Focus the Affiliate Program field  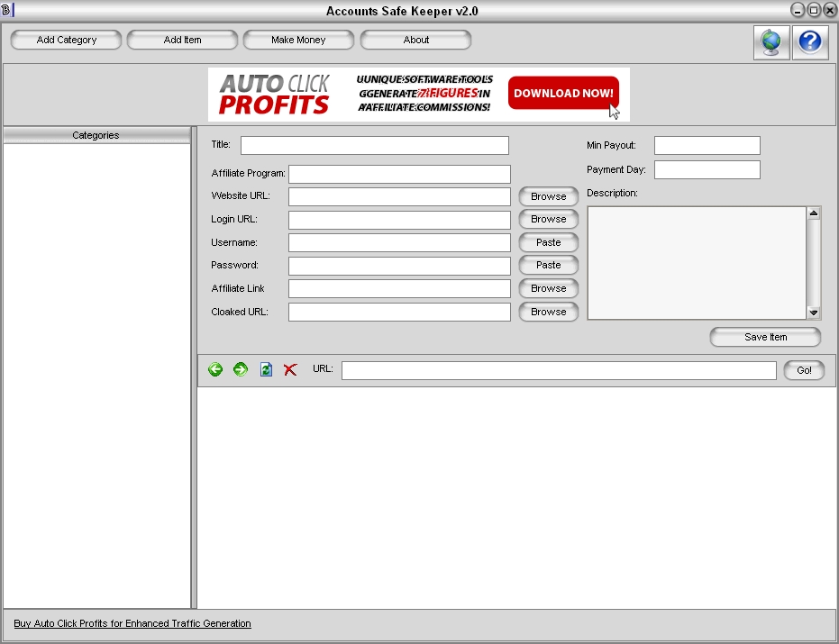click(x=399, y=174)
